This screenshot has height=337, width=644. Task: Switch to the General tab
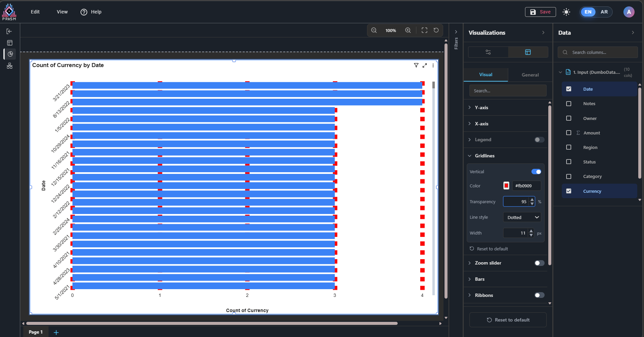530,75
